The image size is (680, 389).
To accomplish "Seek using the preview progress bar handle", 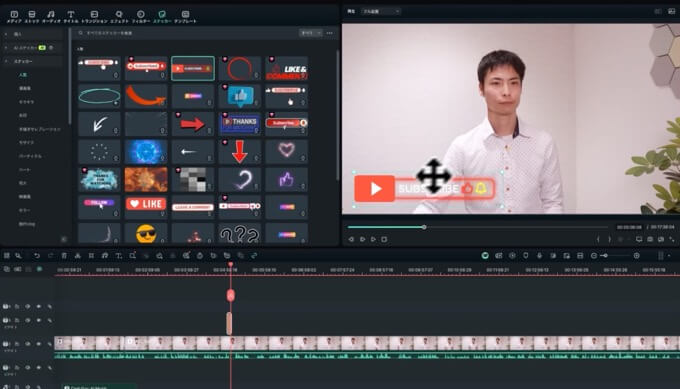I will 424,227.
